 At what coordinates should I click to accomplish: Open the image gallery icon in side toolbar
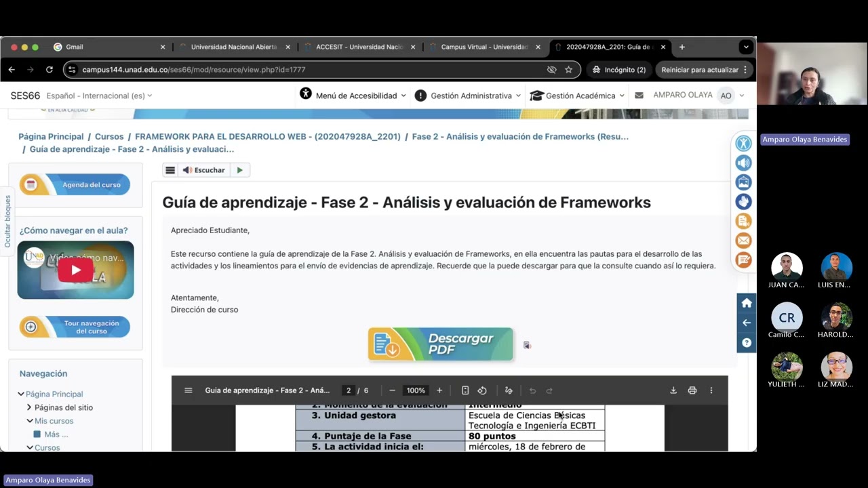(x=744, y=182)
